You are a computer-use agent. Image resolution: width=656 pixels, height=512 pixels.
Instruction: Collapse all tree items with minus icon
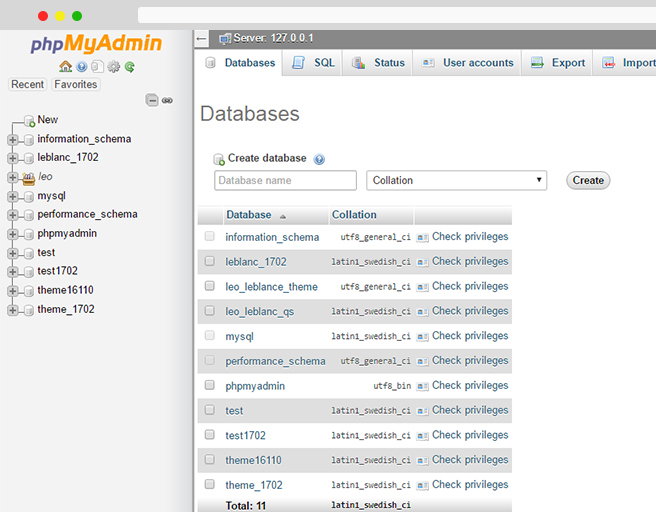click(152, 100)
